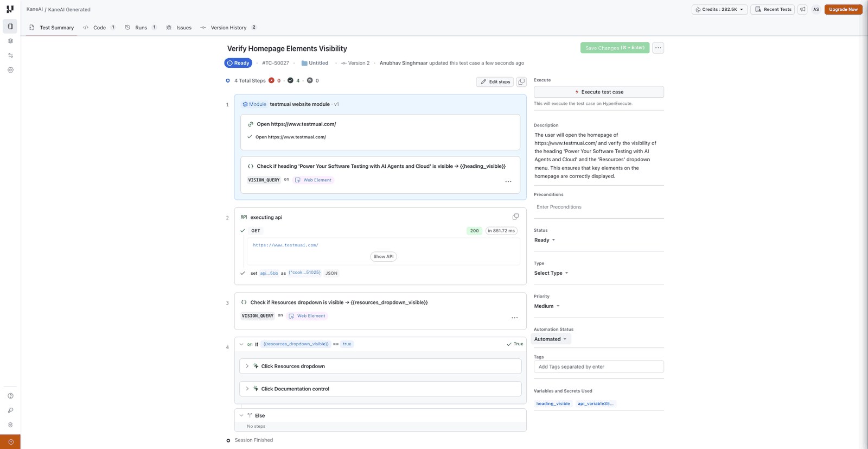Screen dimensions: 868x449
Task: Click the braces icon on the Resources dropdown check step
Action: click(x=244, y=302)
